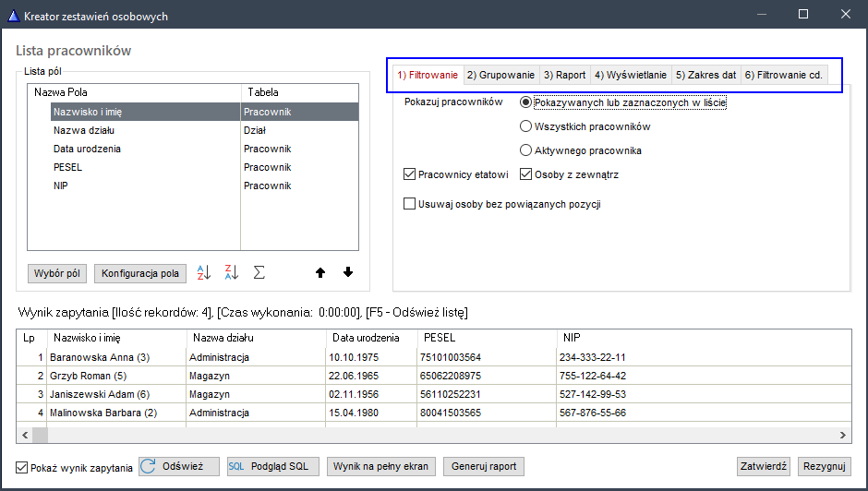Click the app logo in title bar
The width and height of the screenshot is (868, 491).
click(x=12, y=16)
